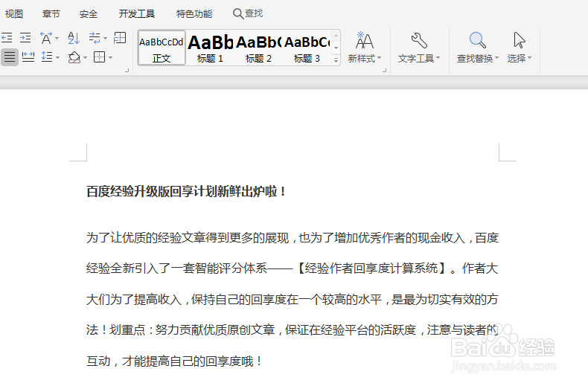Toggle justified alignment button
The height and width of the screenshot is (386, 588).
[x=10, y=57]
